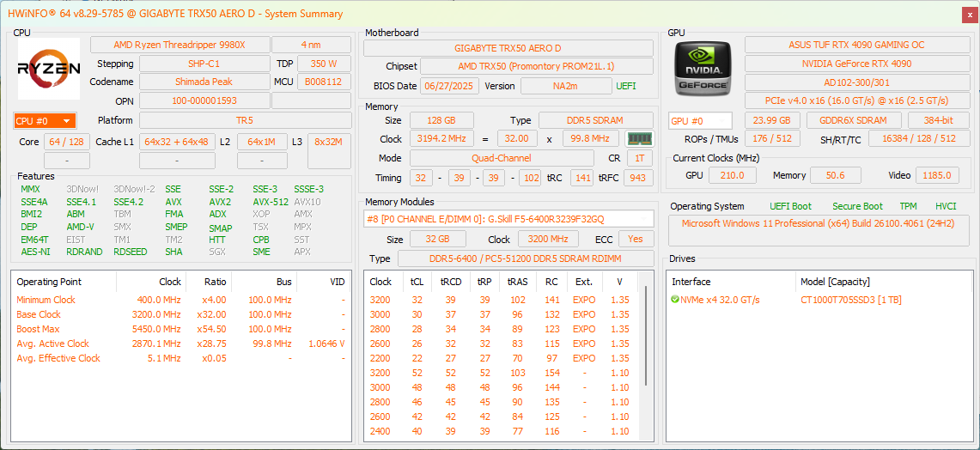This screenshot has height=450, width=980.
Task: Click the ASUS TUF RTX 4090 GAMING OC field
Action: (x=856, y=45)
